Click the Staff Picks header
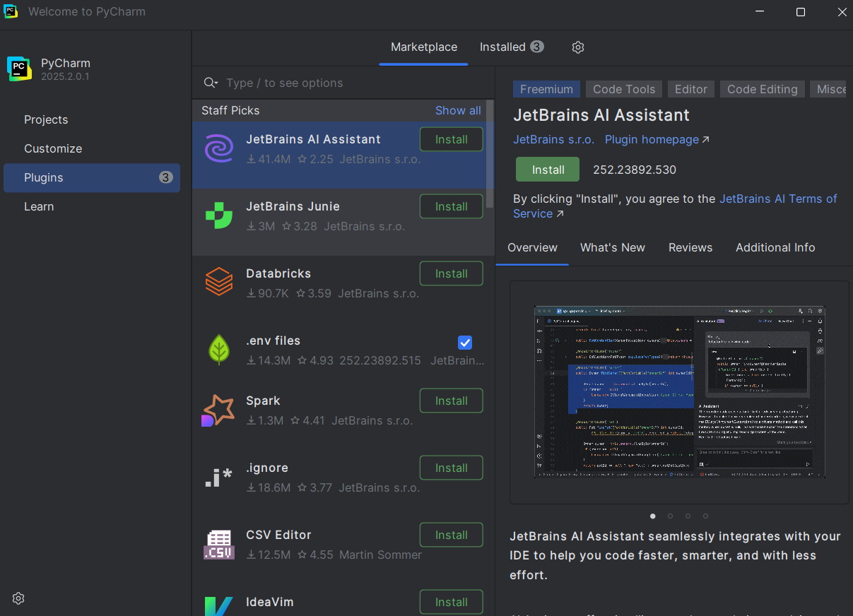The height and width of the screenshot is (616, 853). (x=230, y=110)
